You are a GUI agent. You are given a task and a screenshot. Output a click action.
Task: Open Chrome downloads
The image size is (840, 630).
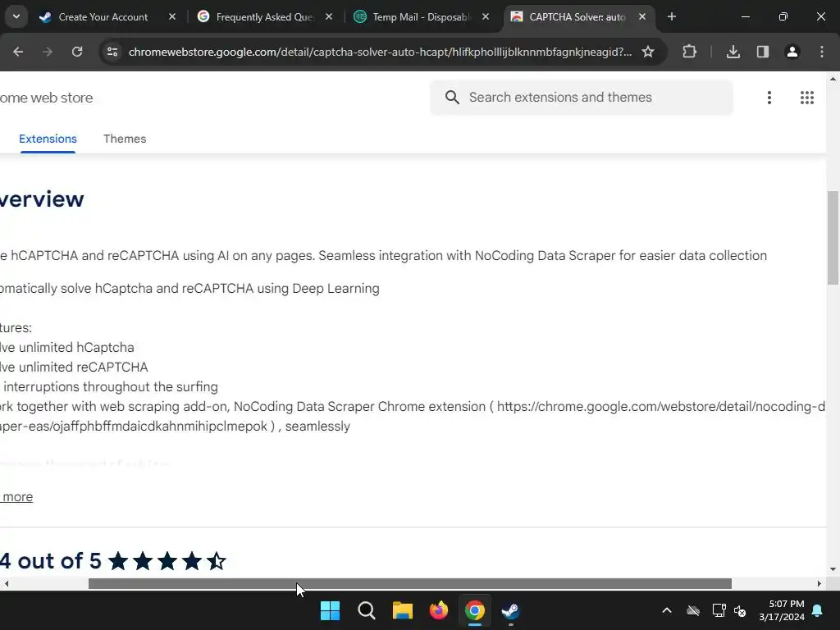[x=733, y=52]
